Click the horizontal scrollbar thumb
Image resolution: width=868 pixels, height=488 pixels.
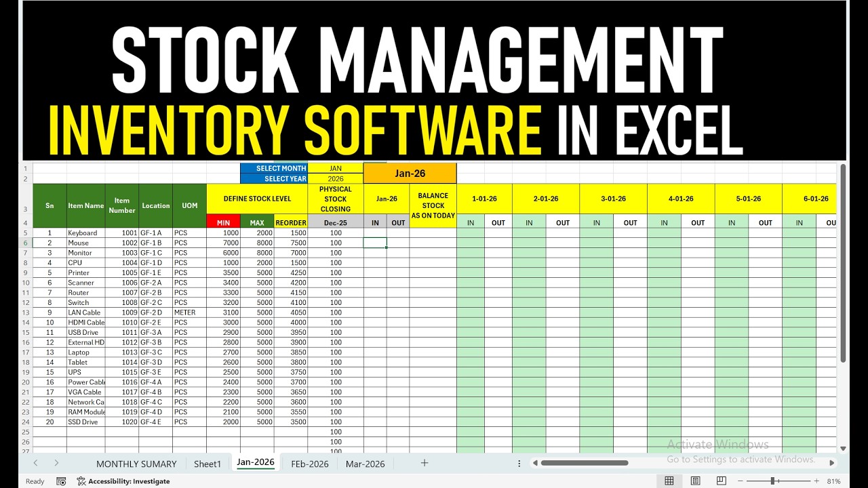pyautogui.click(x=584, y=463)
